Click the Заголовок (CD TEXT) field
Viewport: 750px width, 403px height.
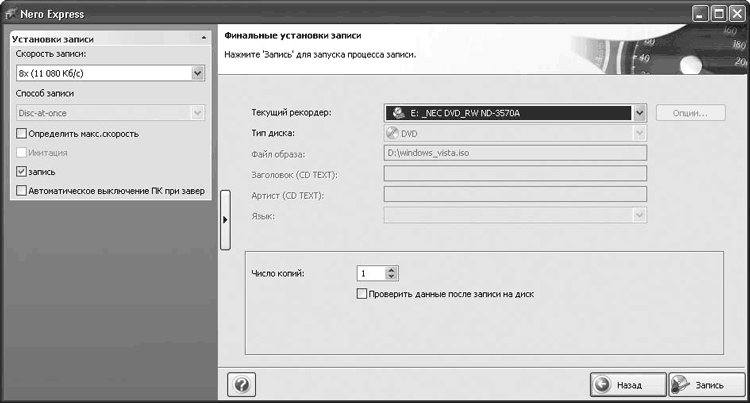pyautogui.click(x=515, y=174)
